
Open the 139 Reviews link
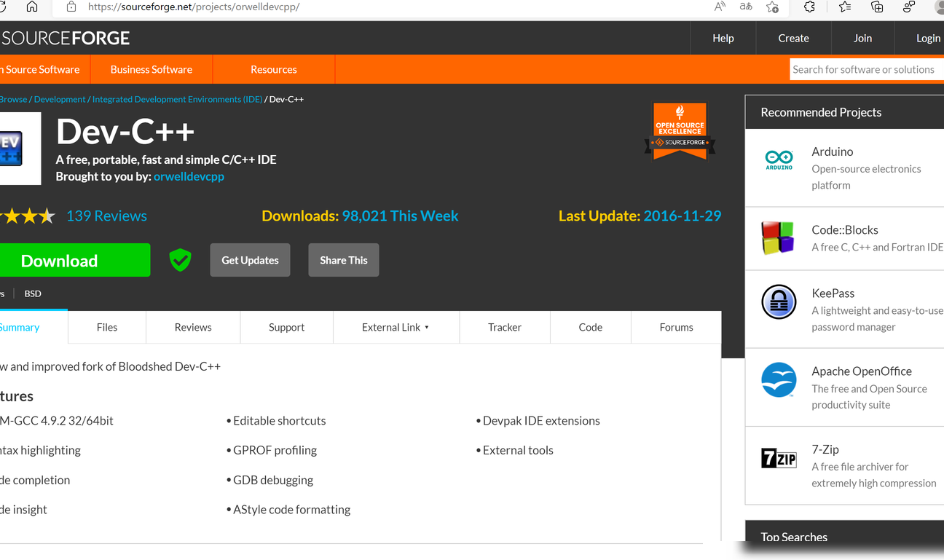click(106, 216)
